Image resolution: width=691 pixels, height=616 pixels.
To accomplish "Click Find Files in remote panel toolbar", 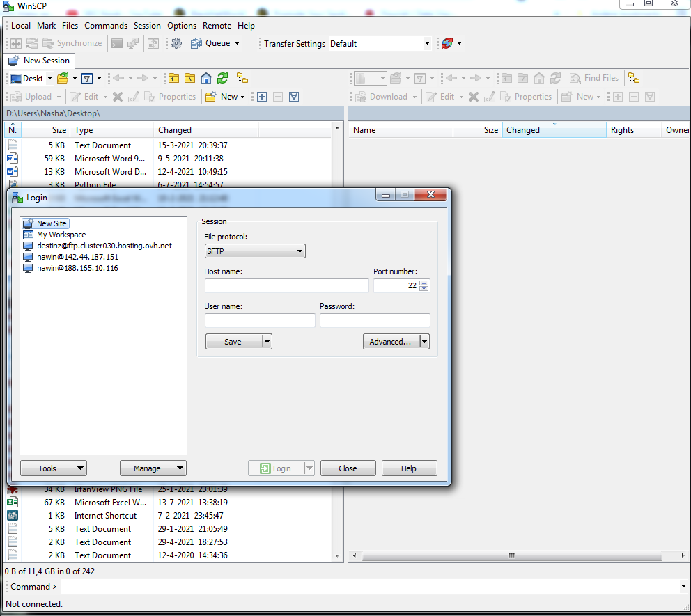I will tap(594, 78).
